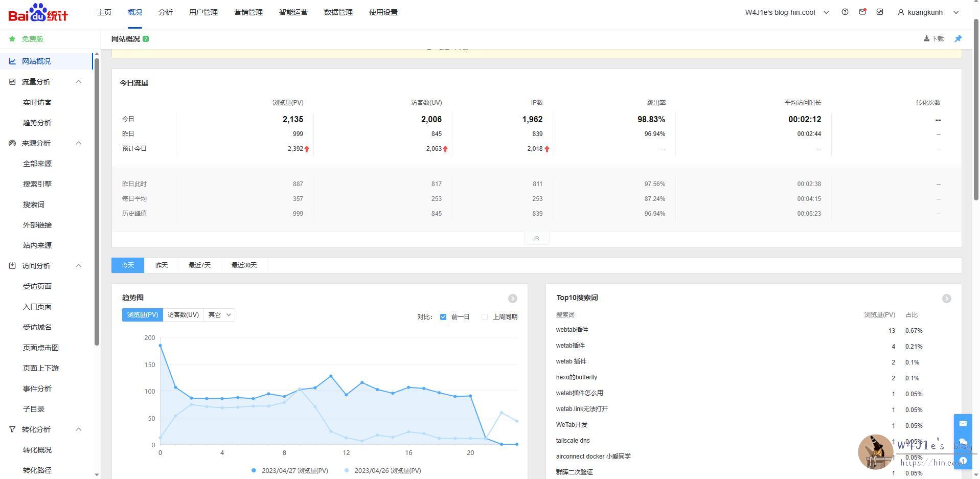Enable the 上周同期 comparison checkbox
980x479 pixels.
pyautogui.click(x=484, y=317)
